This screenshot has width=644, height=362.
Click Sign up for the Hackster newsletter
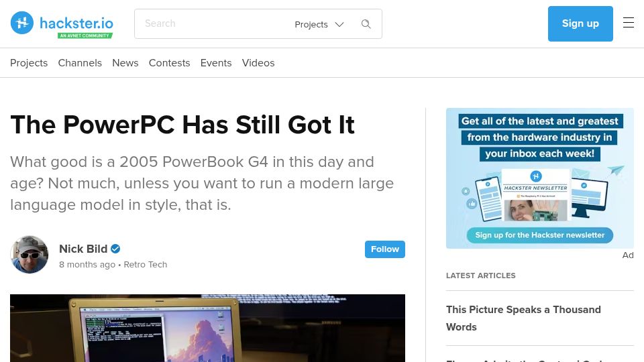pos(539,235)
